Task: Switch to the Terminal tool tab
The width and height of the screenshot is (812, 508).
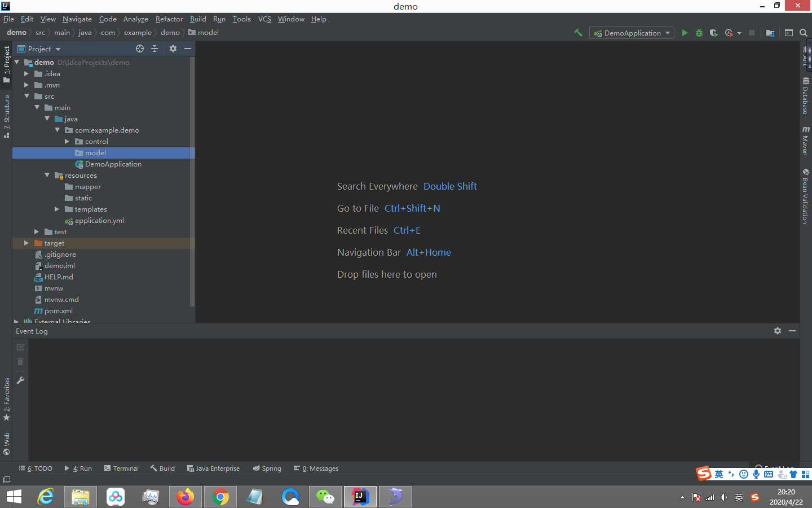Action: (121, 468)
